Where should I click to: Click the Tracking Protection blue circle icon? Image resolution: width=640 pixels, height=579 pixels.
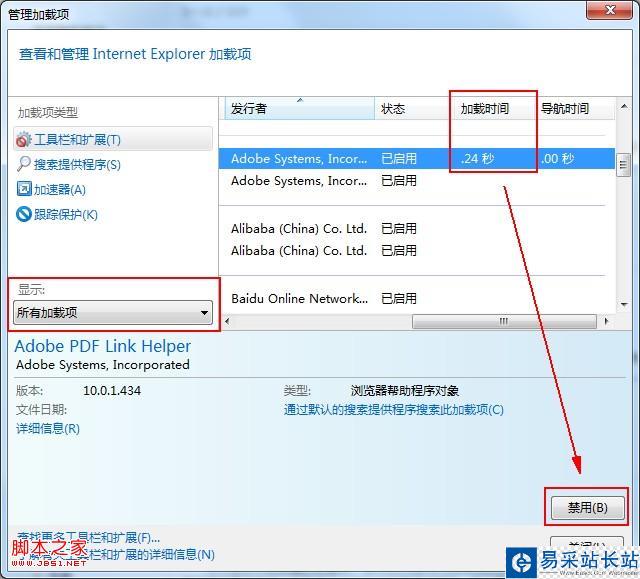[24, 214]
